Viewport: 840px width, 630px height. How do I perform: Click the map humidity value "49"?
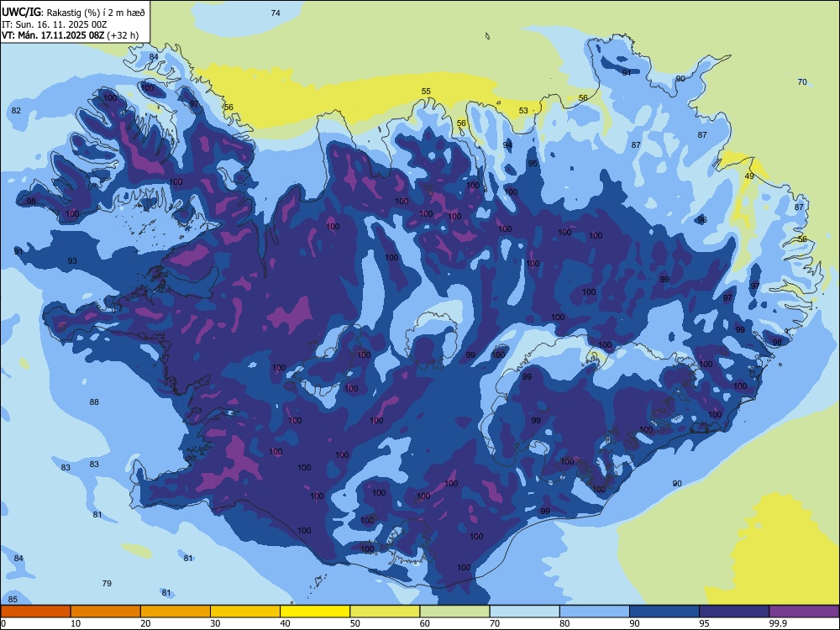point(749,176)
